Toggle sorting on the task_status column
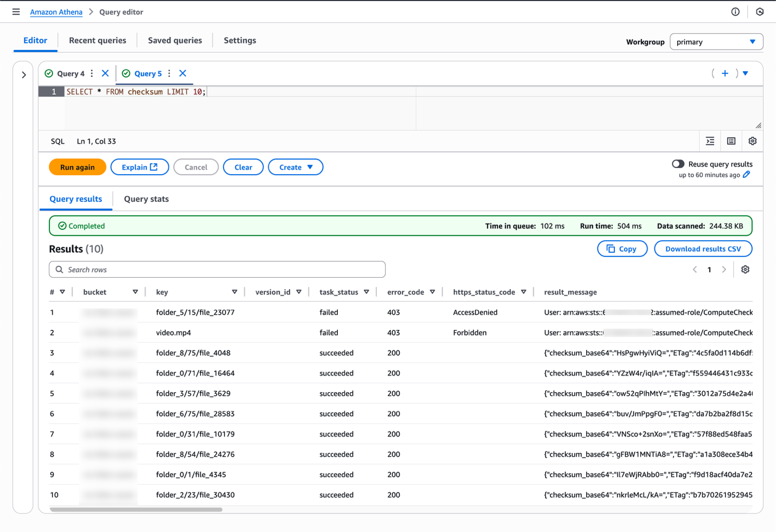This screenshot has width=776, height=532. [367, 292]
